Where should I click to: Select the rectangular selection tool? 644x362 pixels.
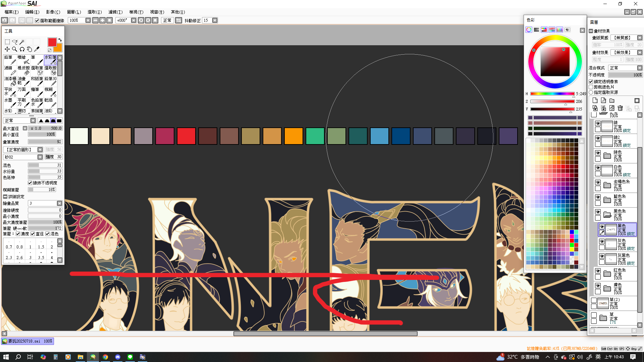[x=7, y=42]
